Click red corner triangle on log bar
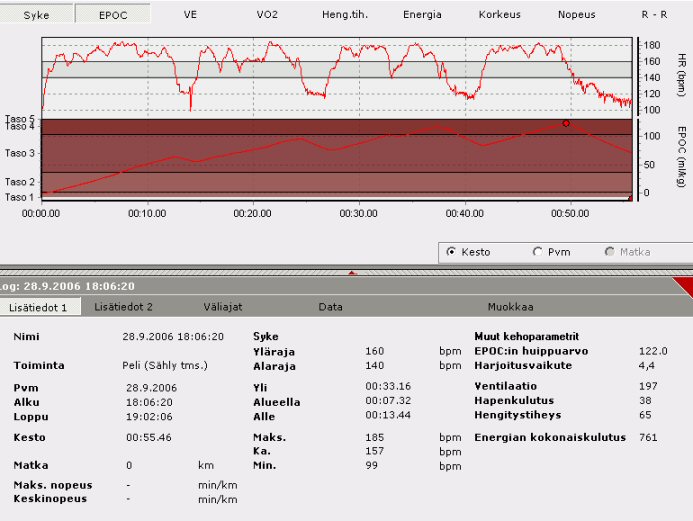This screenshot has height=521, width=693. [682, 287]
